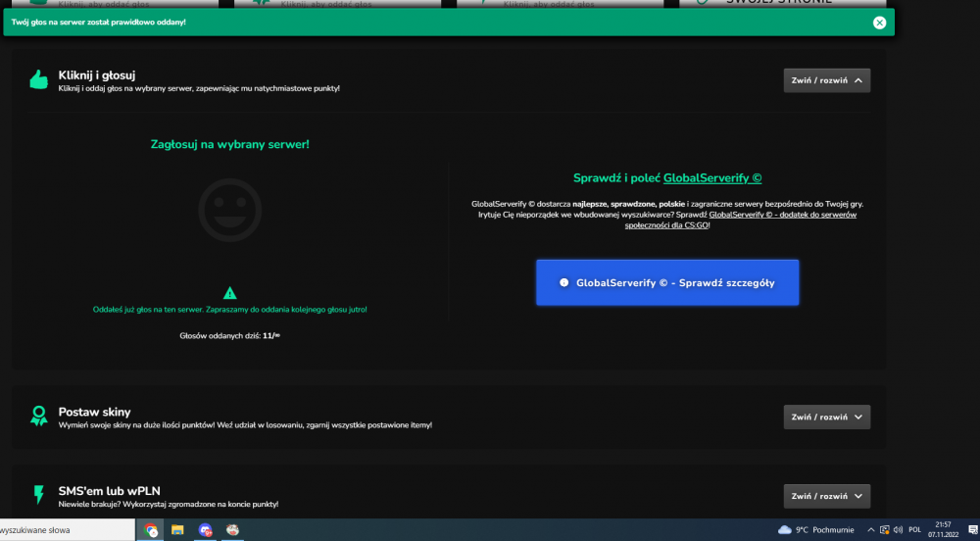Image resolution: width=980 pixels, height=541 pixels.
Task: Open the clock showing 21:57
Action: pos(943,530)
